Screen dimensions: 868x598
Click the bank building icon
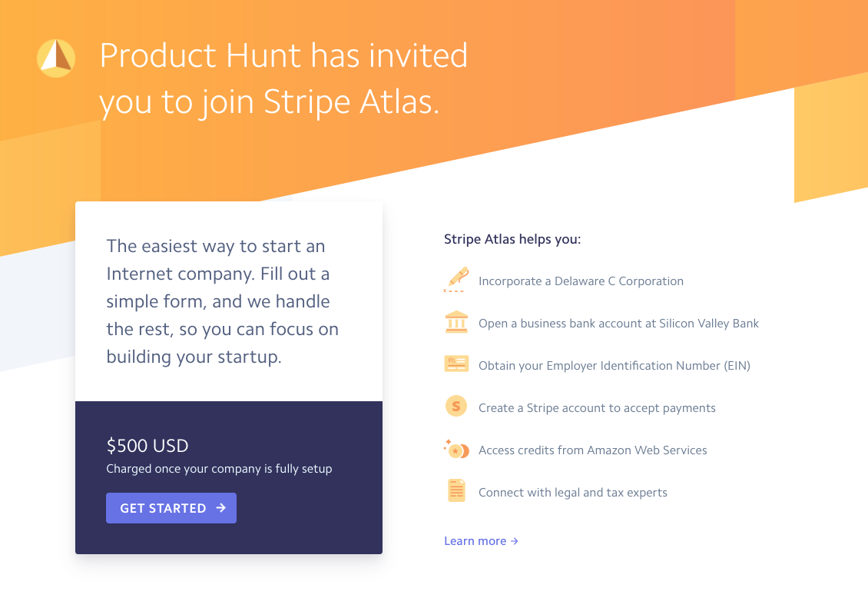(x=456, y=322)
